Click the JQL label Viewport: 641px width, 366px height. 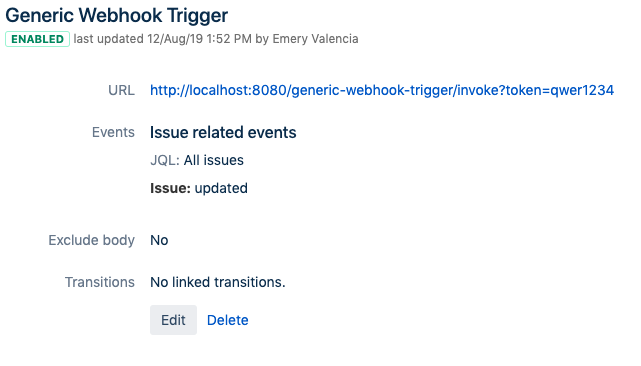click(165, 160)
